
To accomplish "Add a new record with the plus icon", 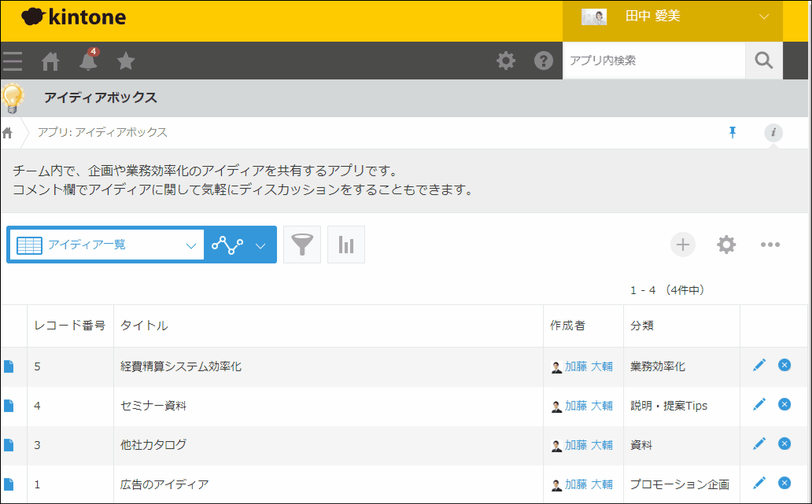I will point(683,245).
